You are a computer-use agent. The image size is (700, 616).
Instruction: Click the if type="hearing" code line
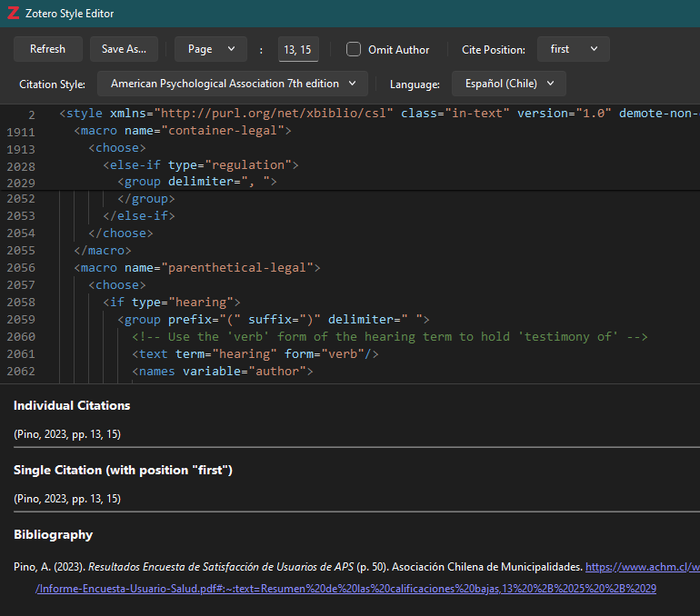click(x=172, y=303)
